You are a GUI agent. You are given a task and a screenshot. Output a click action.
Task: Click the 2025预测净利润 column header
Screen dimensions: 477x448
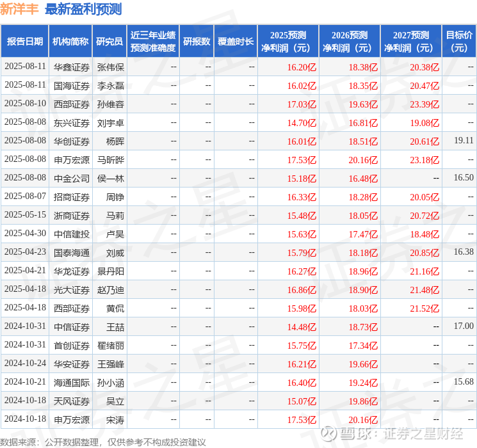tap(288, 42)
